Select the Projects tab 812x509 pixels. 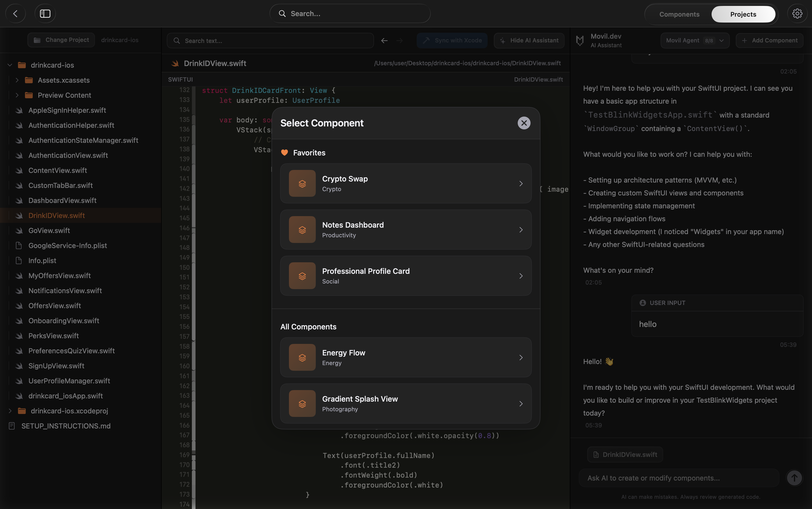click(x=743, y=14)
